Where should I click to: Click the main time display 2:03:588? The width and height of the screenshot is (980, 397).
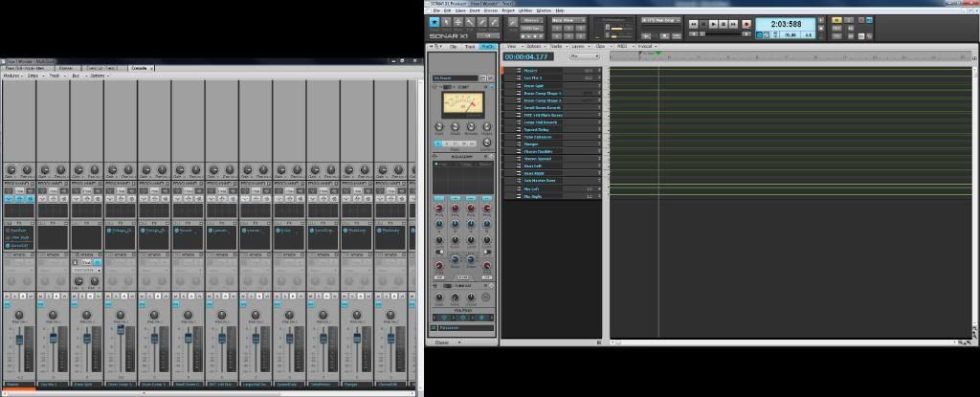tap(784, 23)
